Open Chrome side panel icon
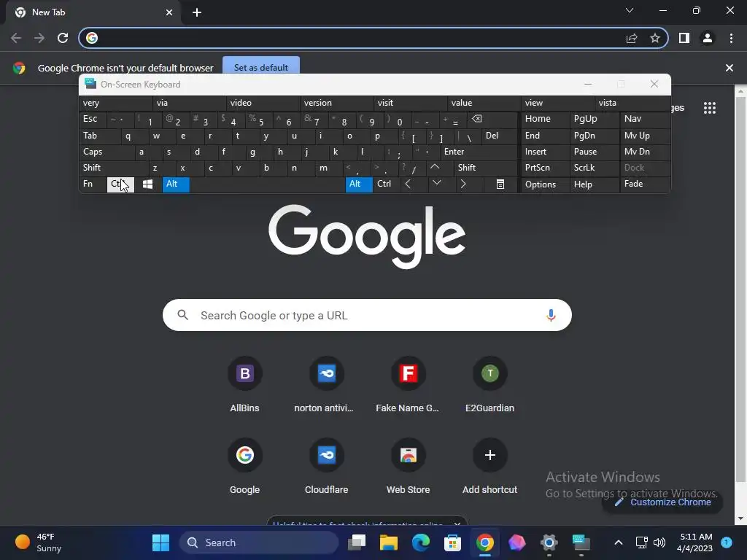The height and width of the screenshot is (560, 747). point(684,38)
